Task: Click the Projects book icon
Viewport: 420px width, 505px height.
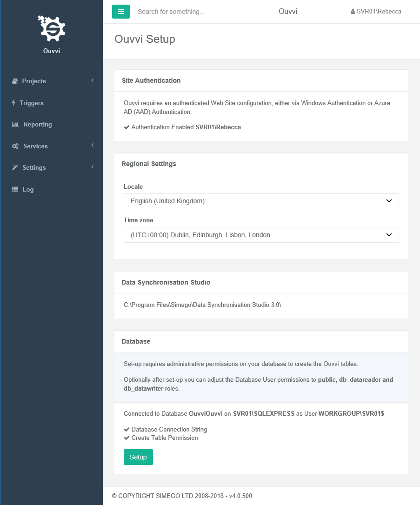Action: [x=15, y=81]
